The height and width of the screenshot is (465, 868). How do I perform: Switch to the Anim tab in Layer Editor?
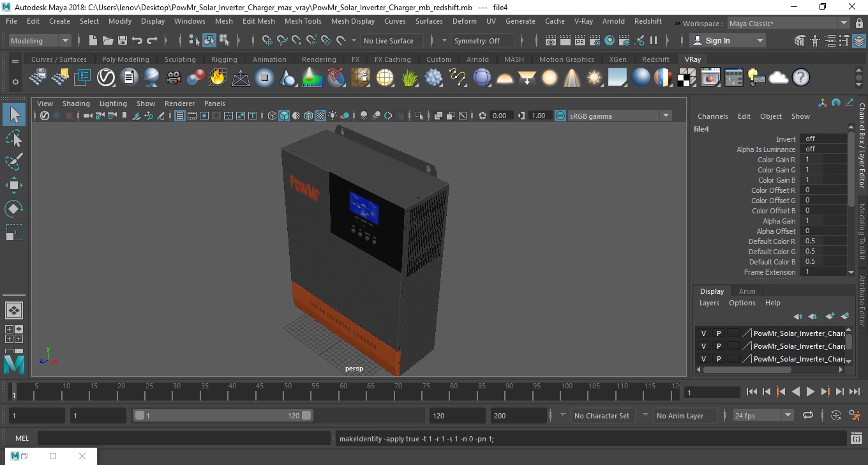747,291
